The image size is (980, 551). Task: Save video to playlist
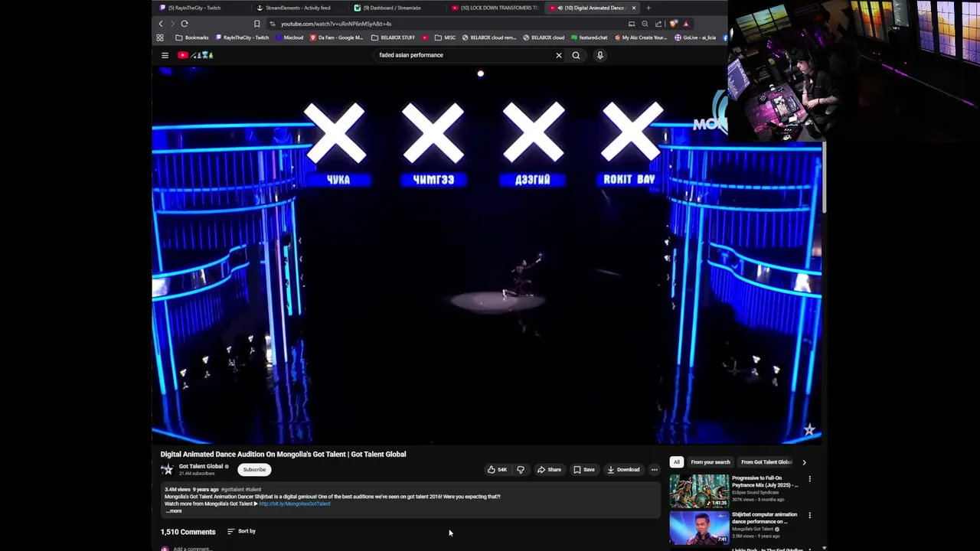coord(584,470)
